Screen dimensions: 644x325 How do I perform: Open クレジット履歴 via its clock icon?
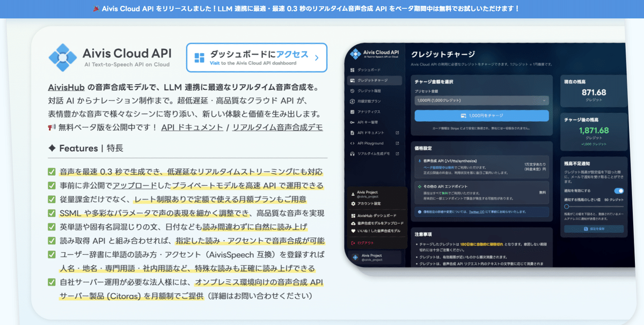pyautogui.click(x=353, y=91)
